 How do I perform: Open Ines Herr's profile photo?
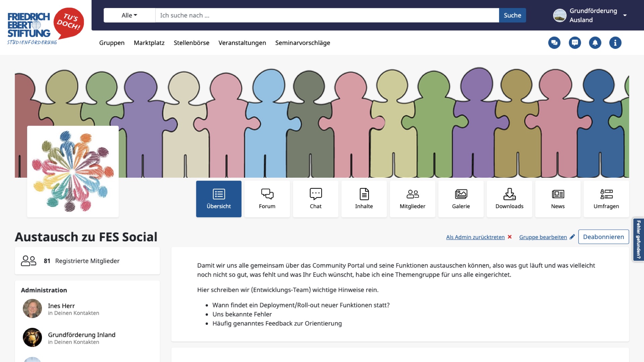32,309
